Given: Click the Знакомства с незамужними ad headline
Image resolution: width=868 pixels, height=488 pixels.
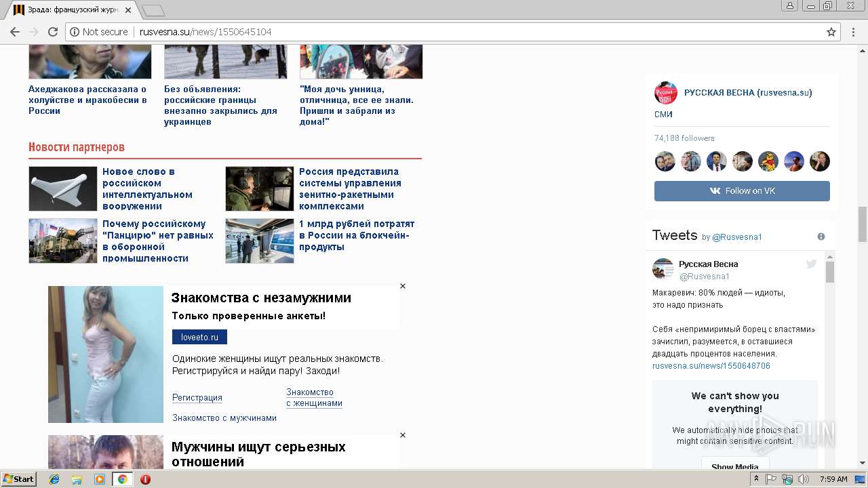Looking at the screenshot, I should [x=261, y=298].
